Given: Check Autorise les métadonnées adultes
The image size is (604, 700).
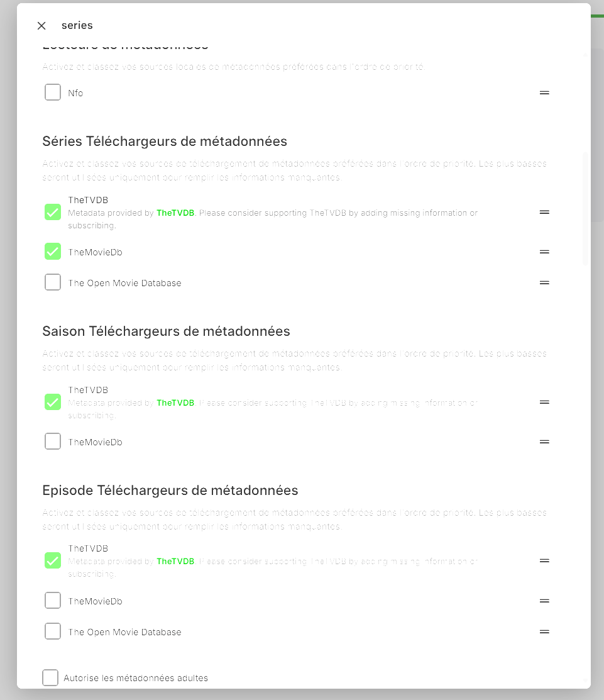Looking at the screenshot, I should 50,677.
